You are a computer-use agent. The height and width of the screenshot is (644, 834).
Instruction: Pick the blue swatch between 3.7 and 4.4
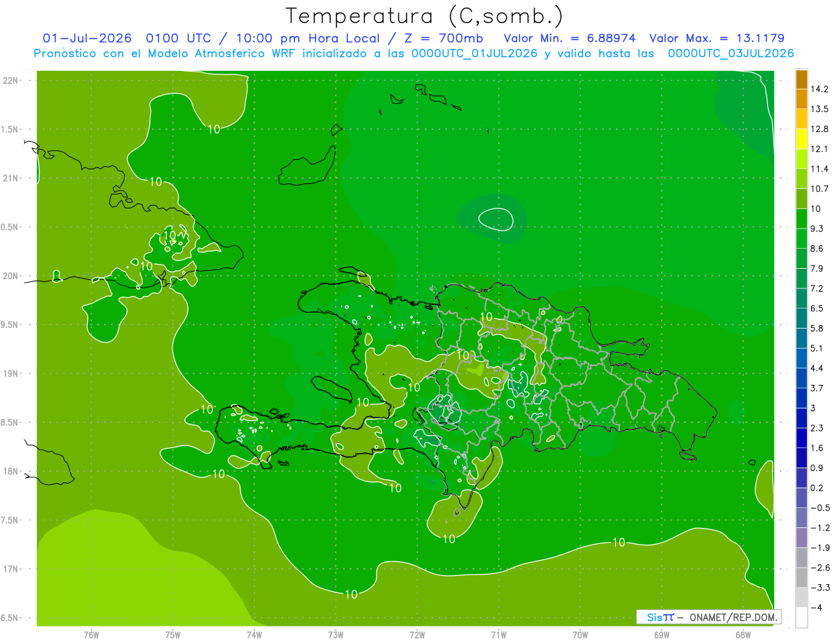click(801, 378)
